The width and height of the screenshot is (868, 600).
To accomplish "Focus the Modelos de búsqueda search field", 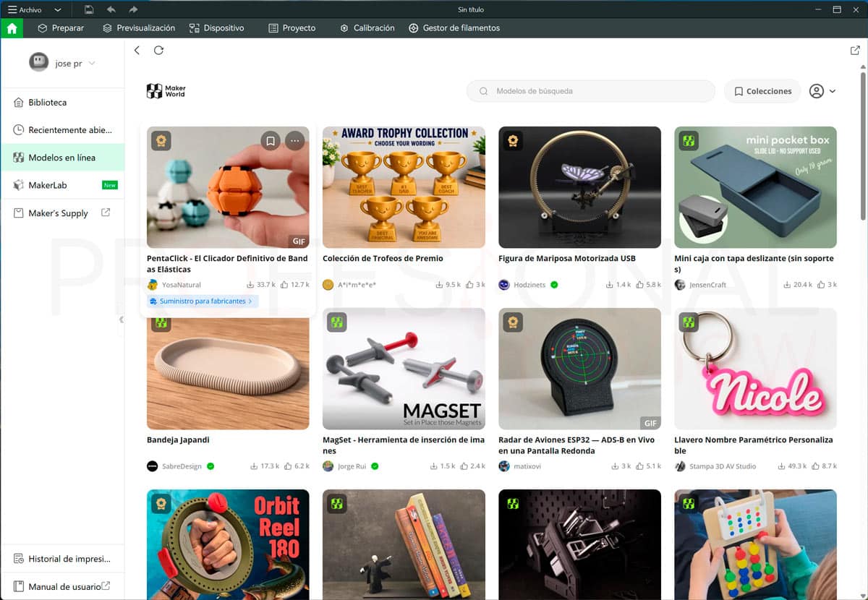I will 591,91.
